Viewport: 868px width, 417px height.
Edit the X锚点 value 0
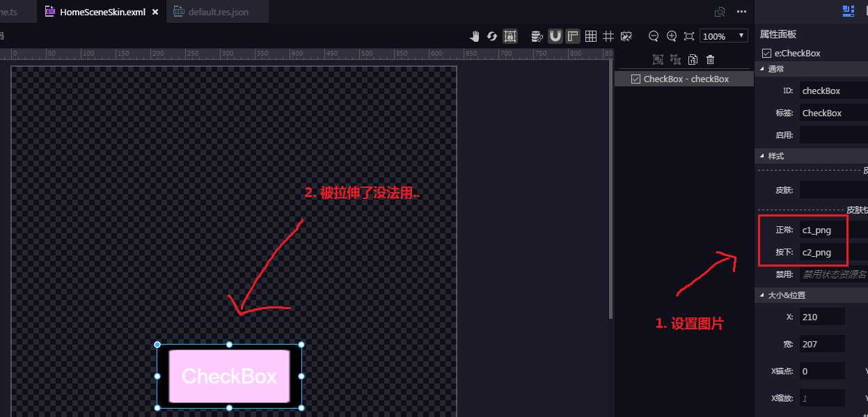822,371
